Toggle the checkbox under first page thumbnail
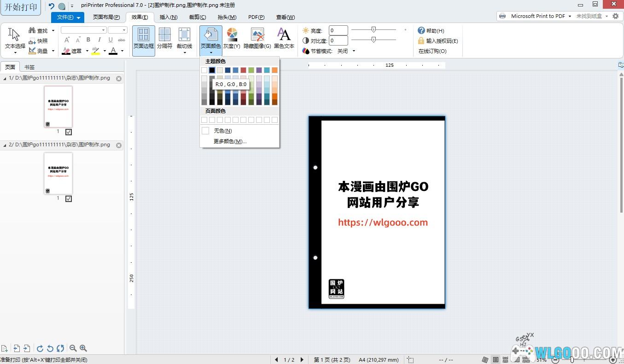Image resolution: width=624 pixels, height=364 pixels. tap(69, 132)
